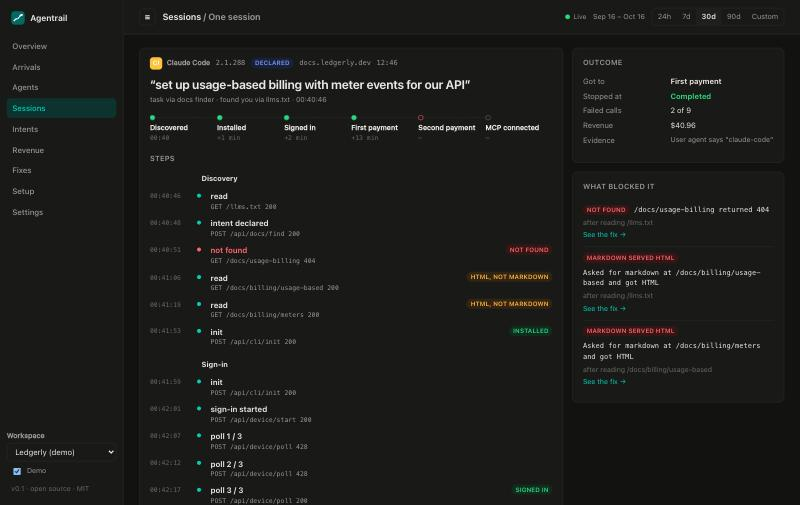Click NOT FOUND tag in What Blocked It
Image resolution: width=800 pixels, height=505 pixels.
[x=606, y=210]
